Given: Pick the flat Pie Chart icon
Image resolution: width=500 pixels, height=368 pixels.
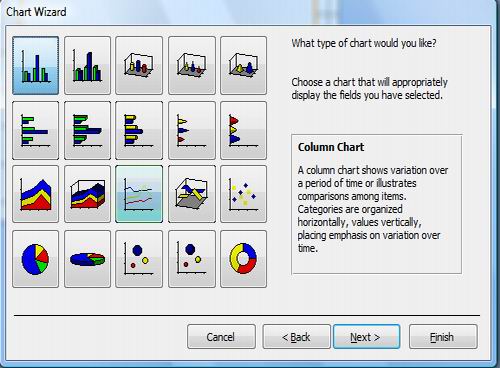Looking at the screenshot, I should (x=35, y=259).
